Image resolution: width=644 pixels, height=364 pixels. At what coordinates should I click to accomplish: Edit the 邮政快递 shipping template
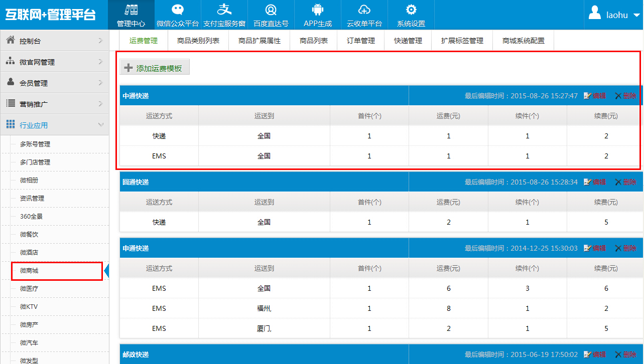coord(595,354)
